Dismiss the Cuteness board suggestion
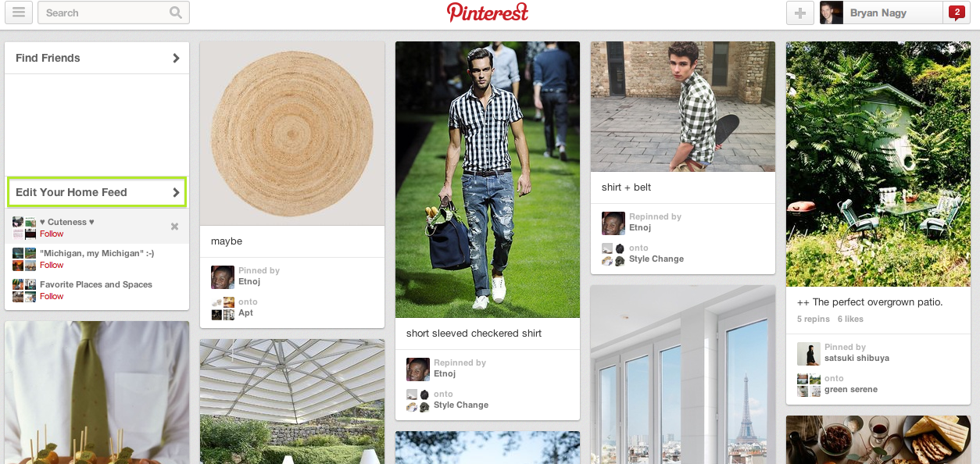This screenshot has width=980, height=464. [x=174, y=227]
